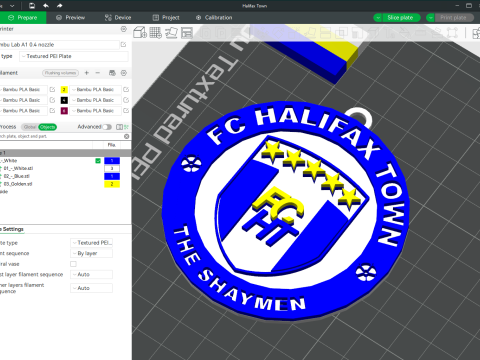Click the Save project icon in title bar

(x=32, y=6)
